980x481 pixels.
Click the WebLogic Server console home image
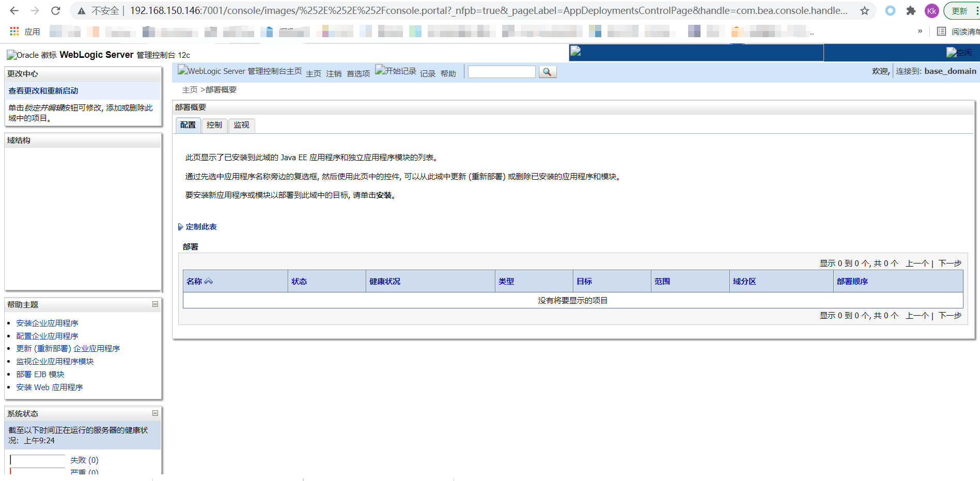point(240,71)
